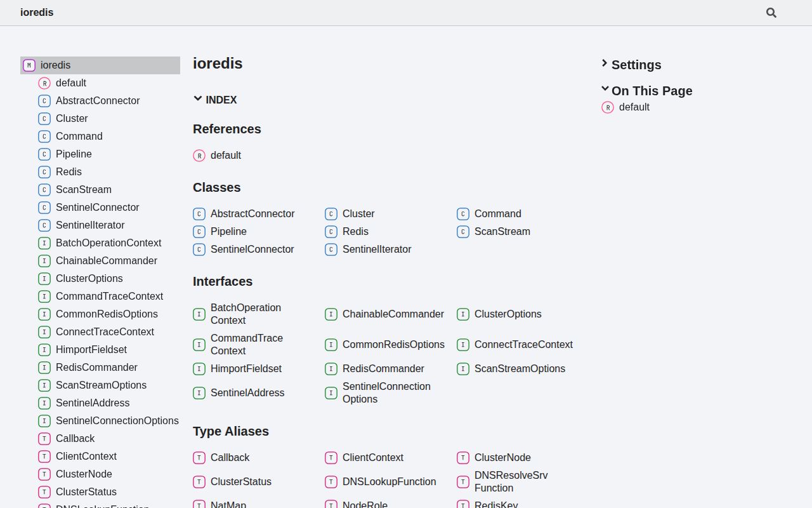Open HimportFieldset interface in index
The width and height of the screenshot is (812, 508).
(x=246, y=369)
